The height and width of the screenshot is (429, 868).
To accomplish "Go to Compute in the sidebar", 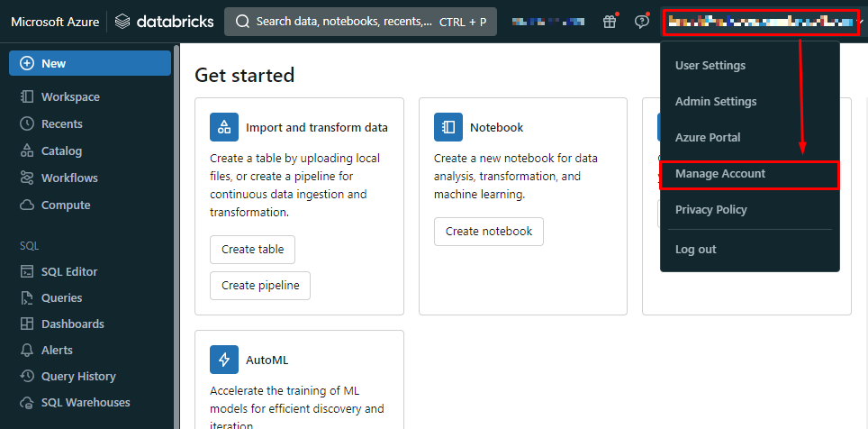I will point(66,205).
